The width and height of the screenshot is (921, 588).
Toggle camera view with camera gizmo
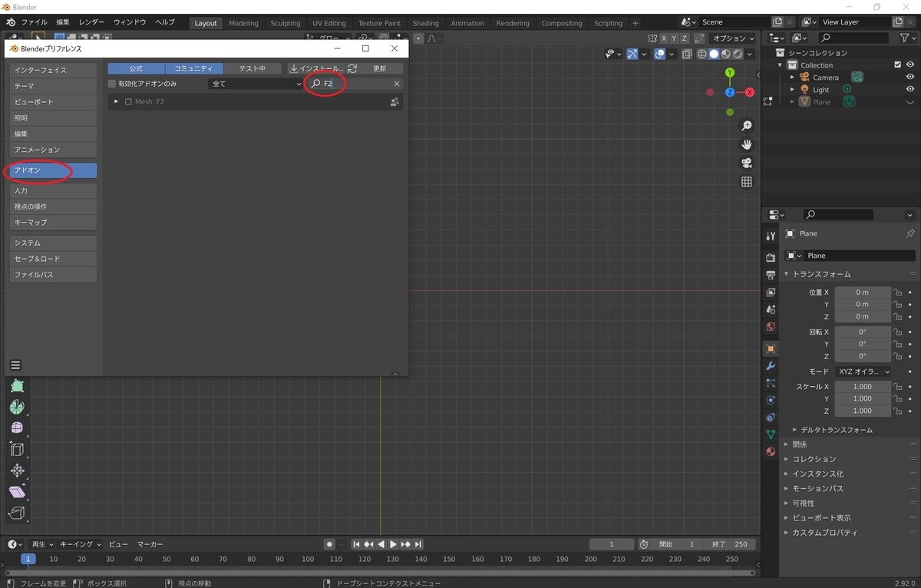pyautogui.click(x=746, y=163)
